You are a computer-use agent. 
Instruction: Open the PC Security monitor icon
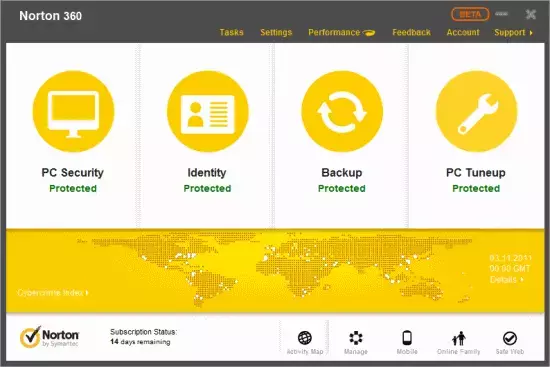tap(73, 112)
